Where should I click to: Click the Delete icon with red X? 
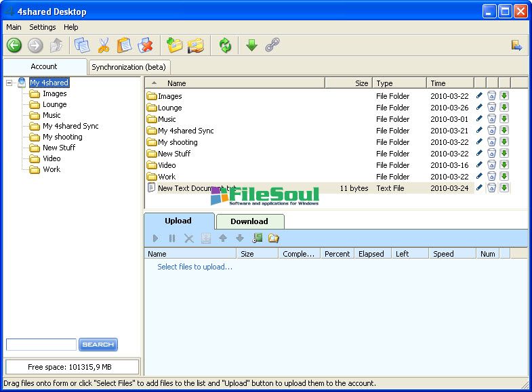(x=145, y=45)
